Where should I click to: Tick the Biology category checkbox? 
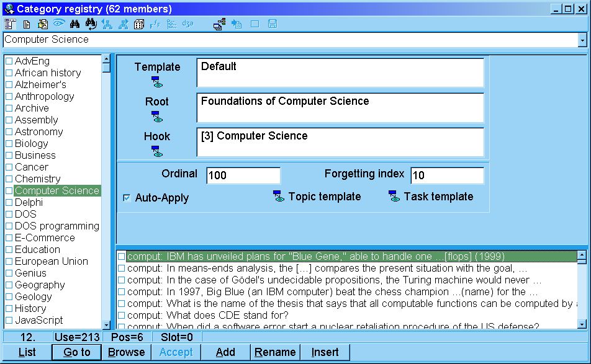[x=9, y=143]
